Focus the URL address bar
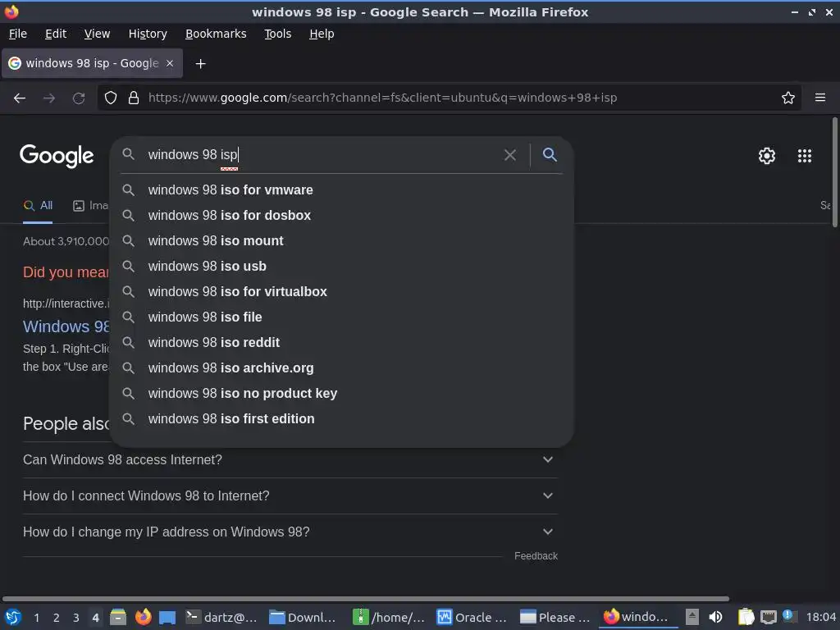 point(449,98)
